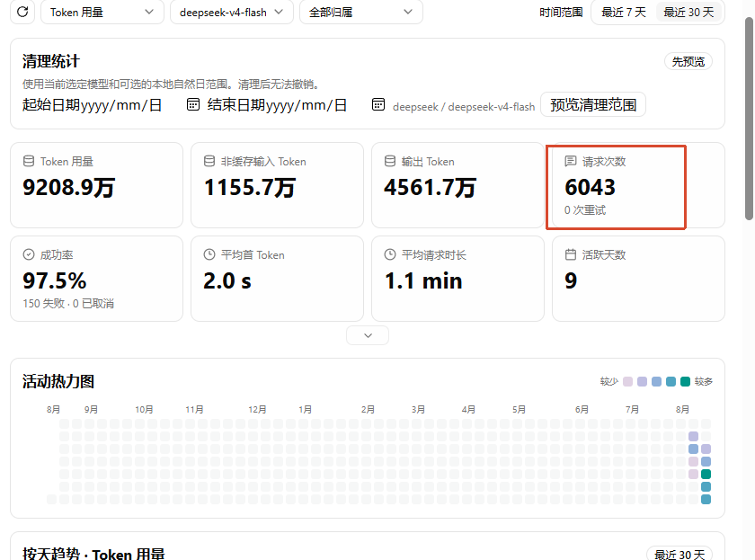Click the 活动热力图 heading

(x=58, y=382)
